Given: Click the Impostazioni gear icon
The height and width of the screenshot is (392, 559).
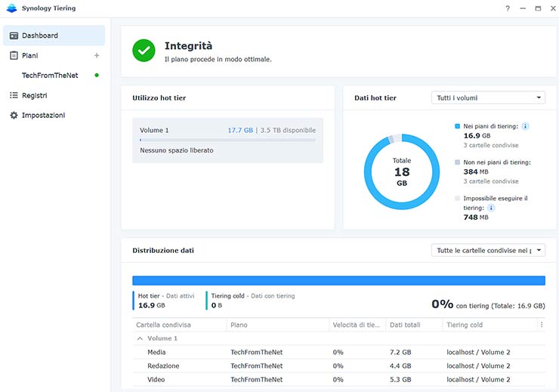Looking at the screenshot, I should 14,115.
